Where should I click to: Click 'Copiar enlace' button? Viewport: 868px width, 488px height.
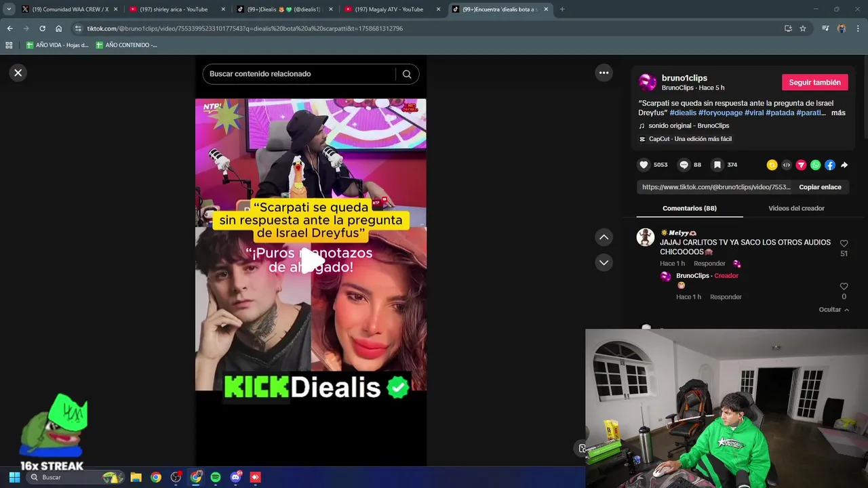tap(820, 187)
